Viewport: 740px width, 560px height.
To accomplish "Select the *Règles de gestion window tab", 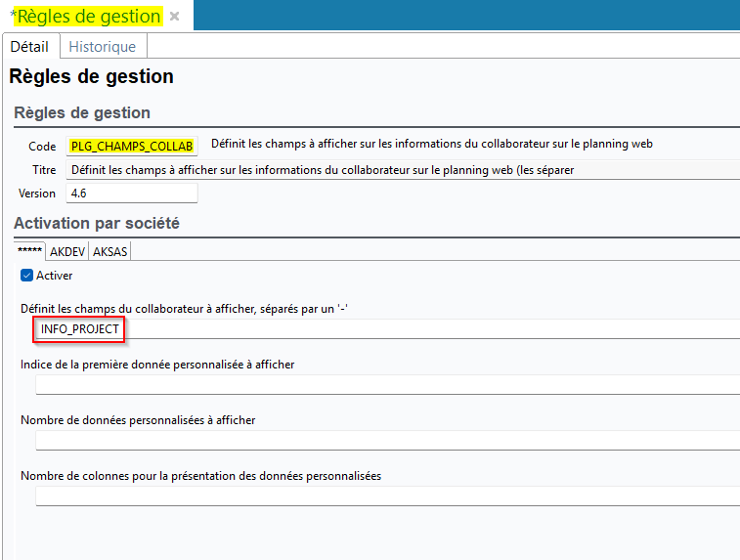I will tap(86, 17).
